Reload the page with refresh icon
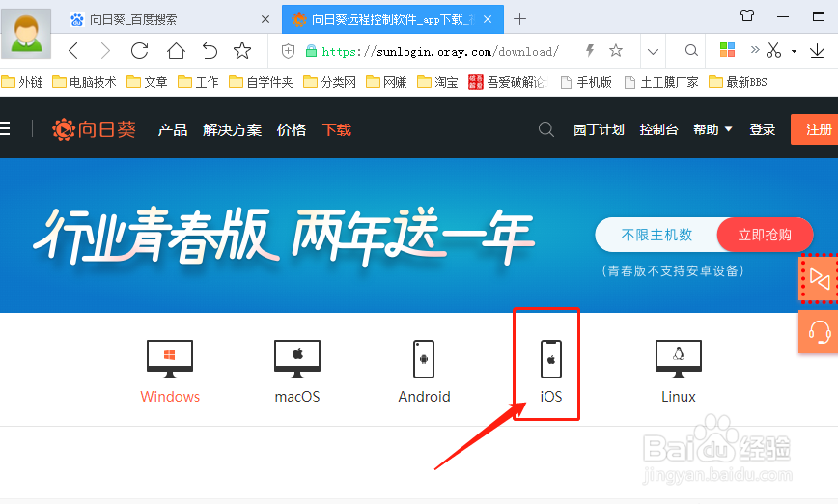 [x=139, y=51]
